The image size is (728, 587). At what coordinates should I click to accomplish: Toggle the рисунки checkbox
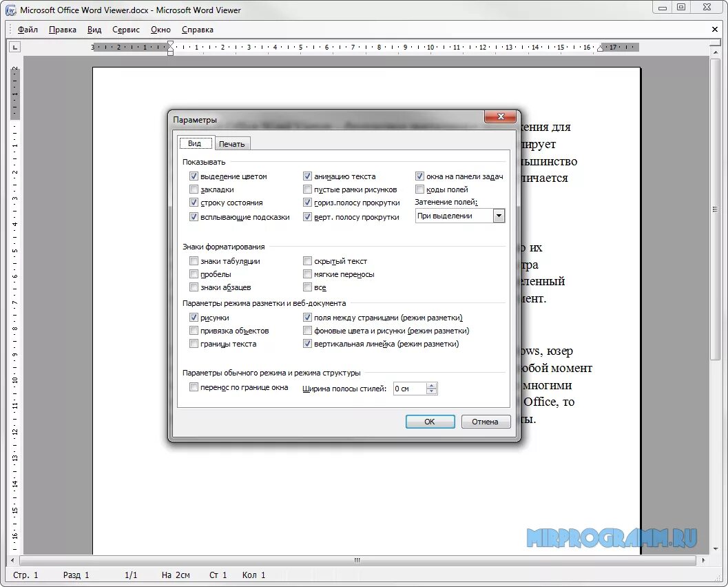pos(194,317)
